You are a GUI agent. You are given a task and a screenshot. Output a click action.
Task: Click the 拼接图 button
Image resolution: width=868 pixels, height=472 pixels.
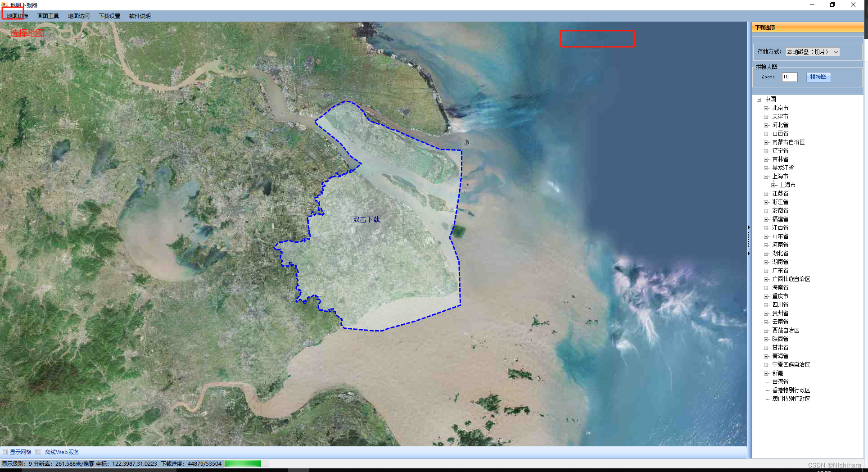pos(818,77)
